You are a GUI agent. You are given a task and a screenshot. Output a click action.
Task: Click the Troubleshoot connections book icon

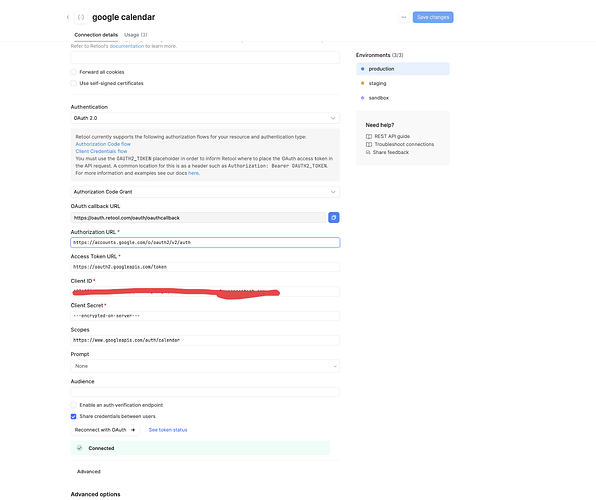pos(369,144)
